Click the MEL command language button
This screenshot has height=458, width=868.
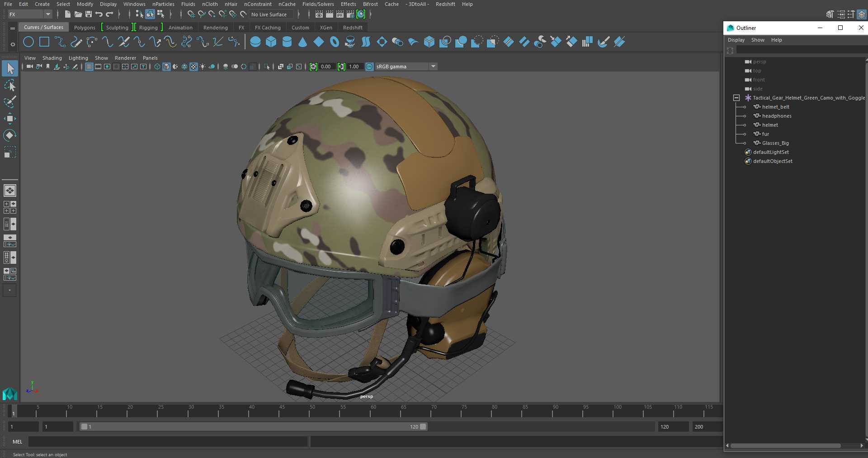point(17,442)
